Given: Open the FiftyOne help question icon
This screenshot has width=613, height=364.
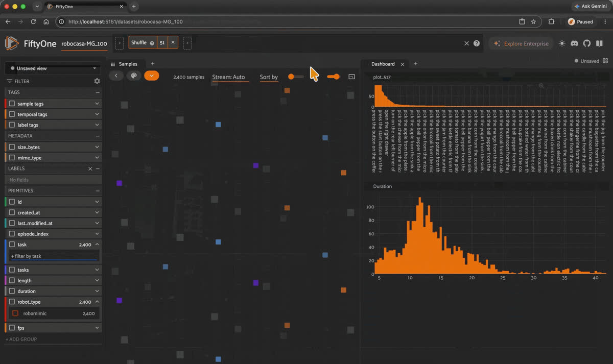Looking at the screenshot, I should (477, 43).
